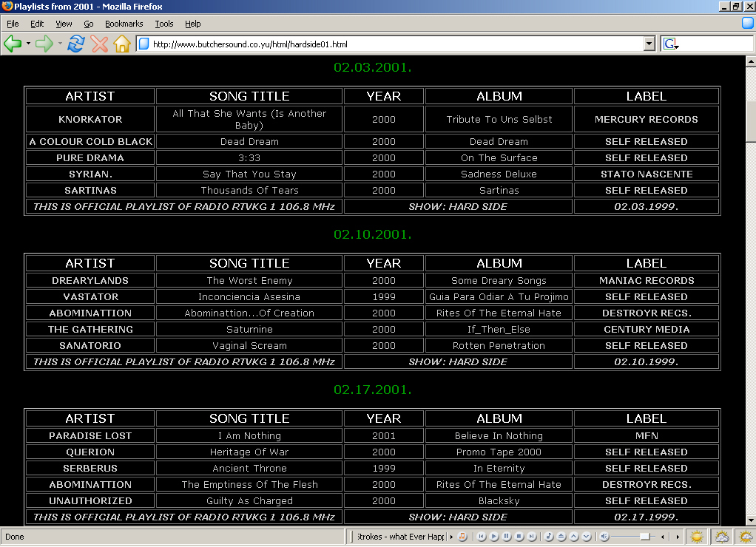
Task: Click the page icon in the address bar
Action: [144, 44]
